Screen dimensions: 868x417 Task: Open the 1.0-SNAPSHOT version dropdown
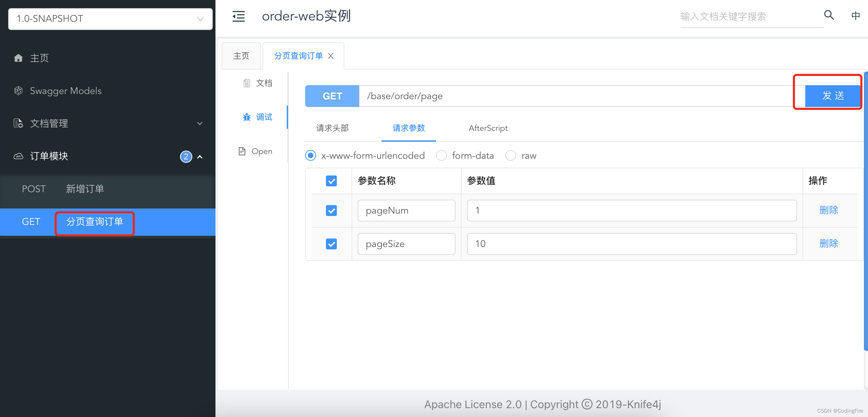coord(110,19)
